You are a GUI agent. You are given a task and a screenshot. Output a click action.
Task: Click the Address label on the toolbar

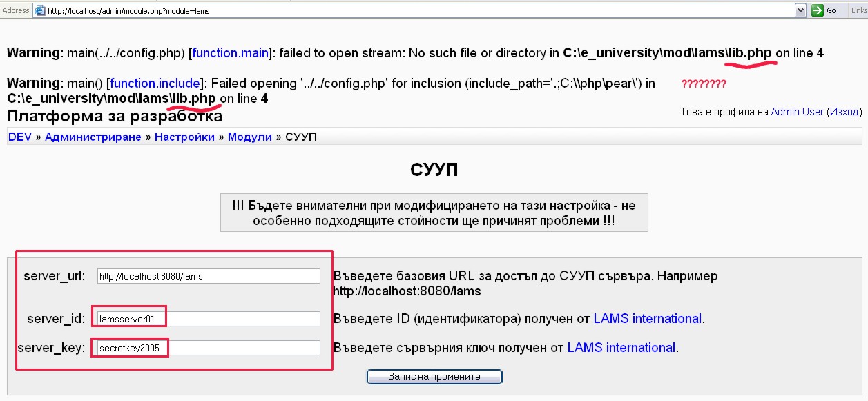tap(16, 10)
